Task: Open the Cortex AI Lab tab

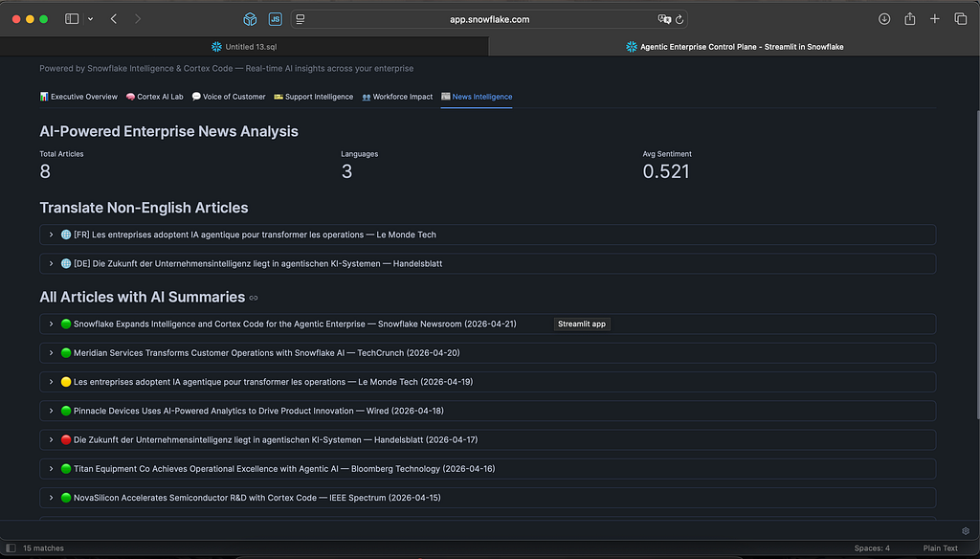Action: pyautogui.click(x=154, y=97)
